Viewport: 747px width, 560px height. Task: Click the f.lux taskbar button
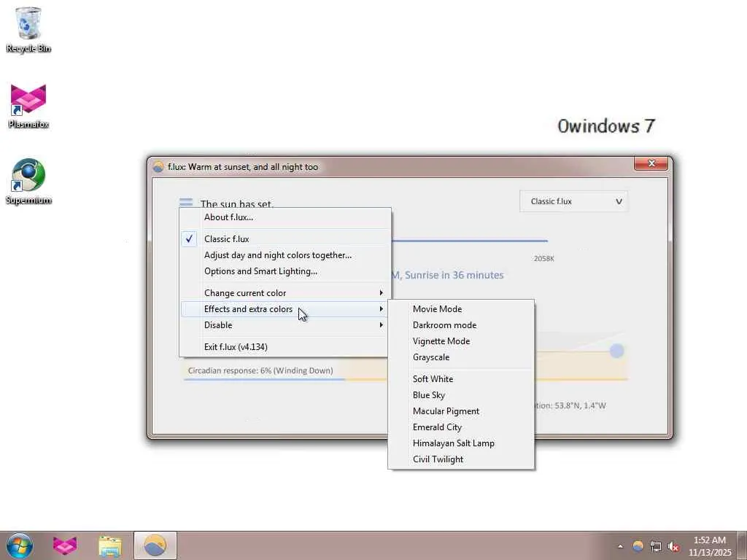coord(155,545)
